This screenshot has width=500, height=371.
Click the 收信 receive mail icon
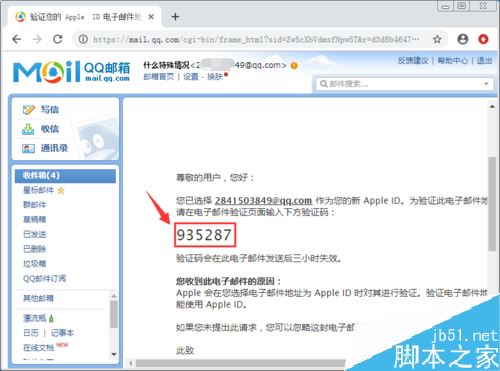[x=28, y=129]
